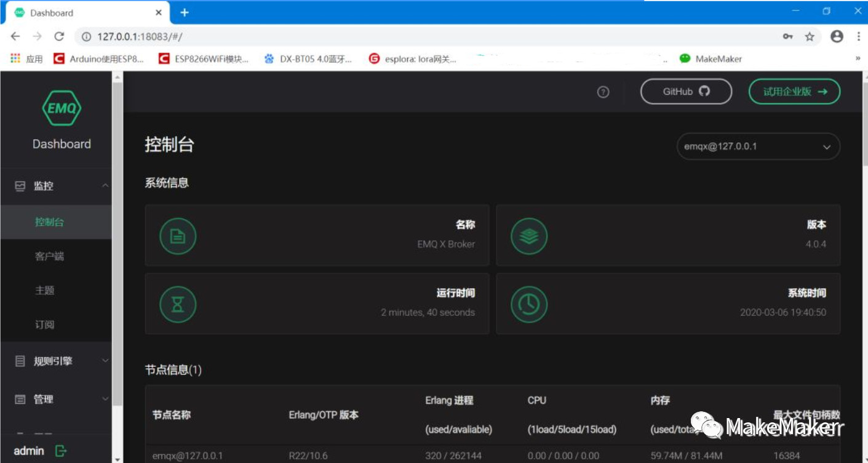
Task: Open the emqx@127.0.0.1 node dropdown
Action: [758, 147]
